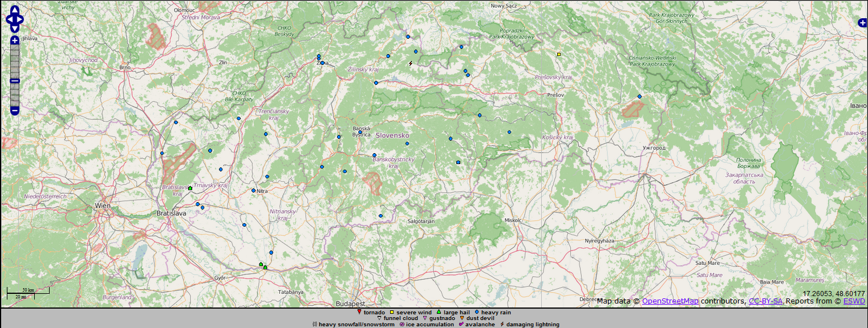Open the CC-BY-SA license link

click(765, 301)
